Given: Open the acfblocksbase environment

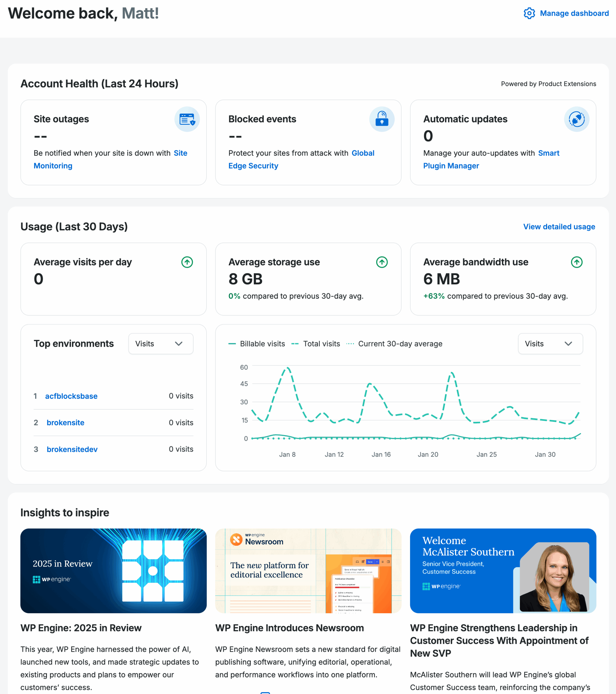Looking at the screenshot, I should pyautogui.click(x=71, y=396).
